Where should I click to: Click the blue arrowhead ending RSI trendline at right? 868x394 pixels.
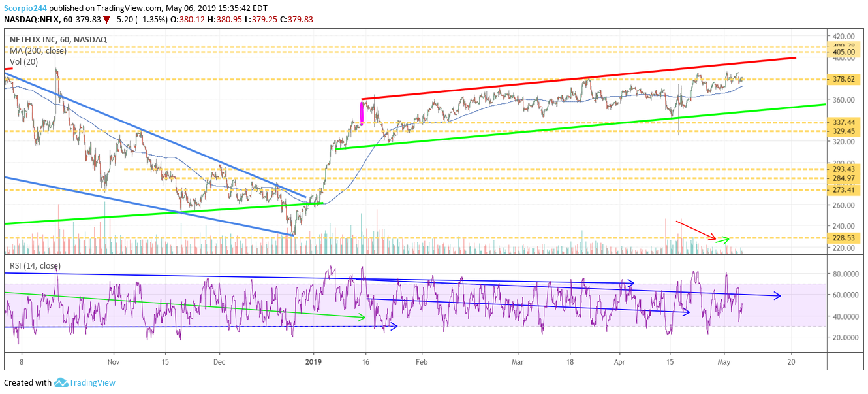[777, 296]
